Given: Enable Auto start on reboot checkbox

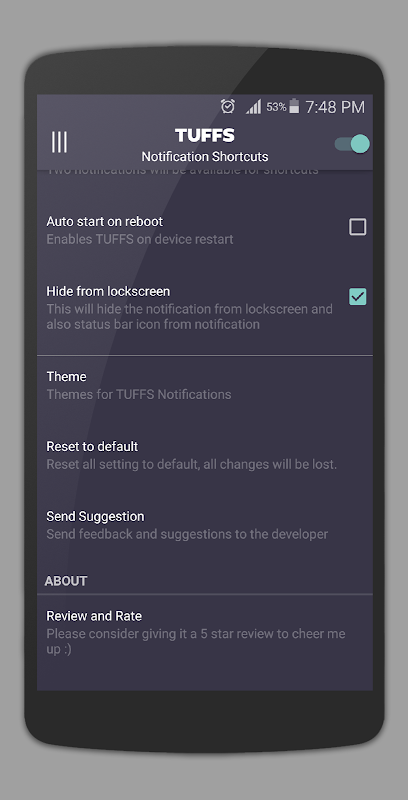Looking at the screenshot, I should click(358, 227).
